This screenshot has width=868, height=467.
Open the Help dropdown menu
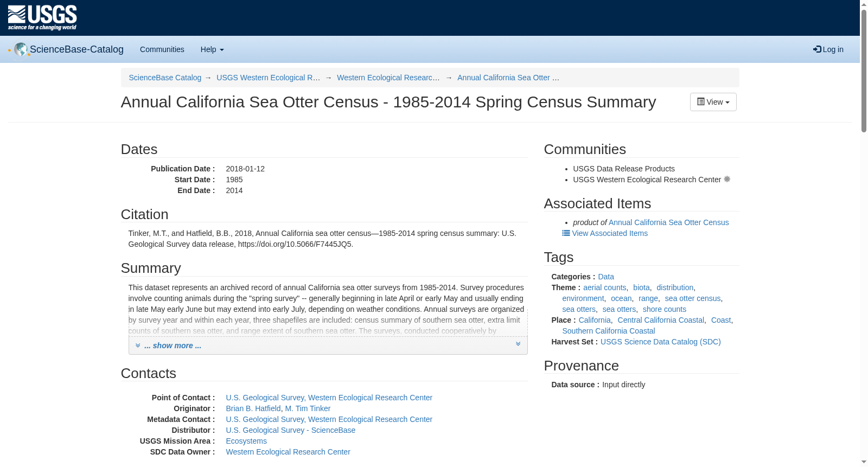(212, 49)
